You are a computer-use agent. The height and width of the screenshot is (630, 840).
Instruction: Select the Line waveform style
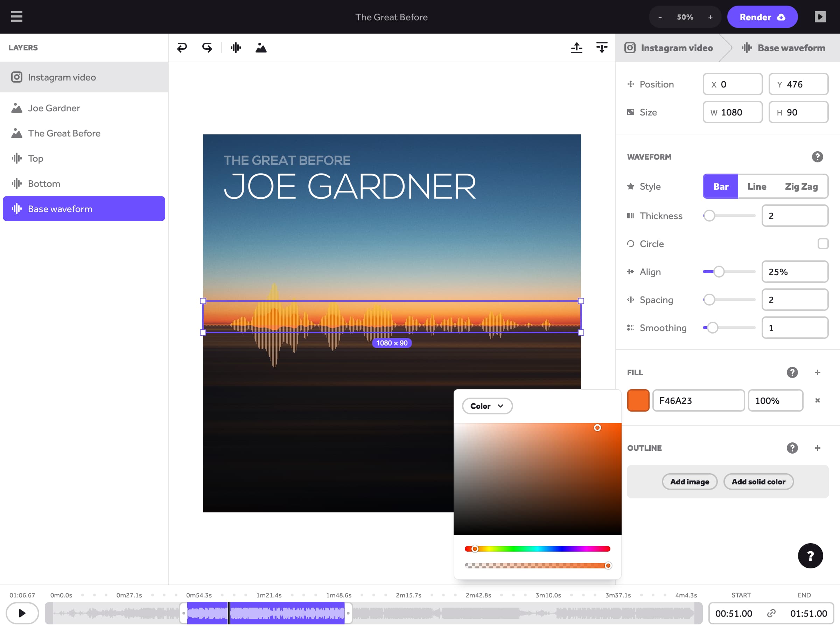(756, 187)
